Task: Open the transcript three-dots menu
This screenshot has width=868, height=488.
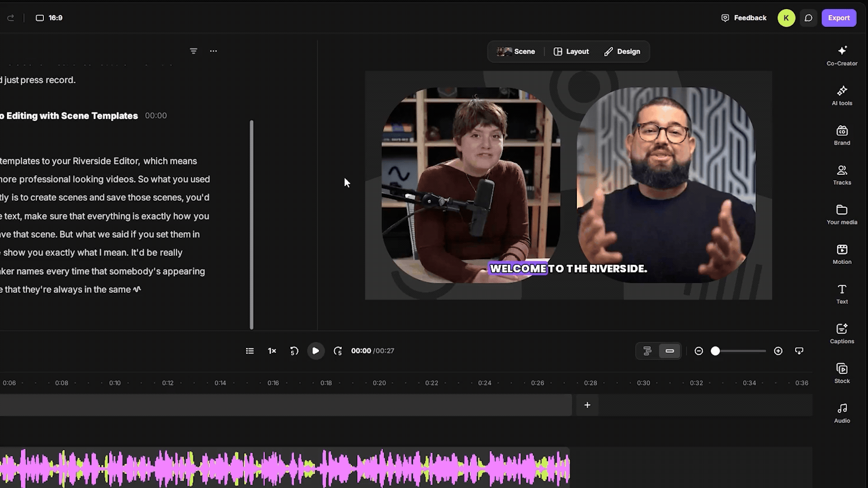Action: tap(213, 51)
